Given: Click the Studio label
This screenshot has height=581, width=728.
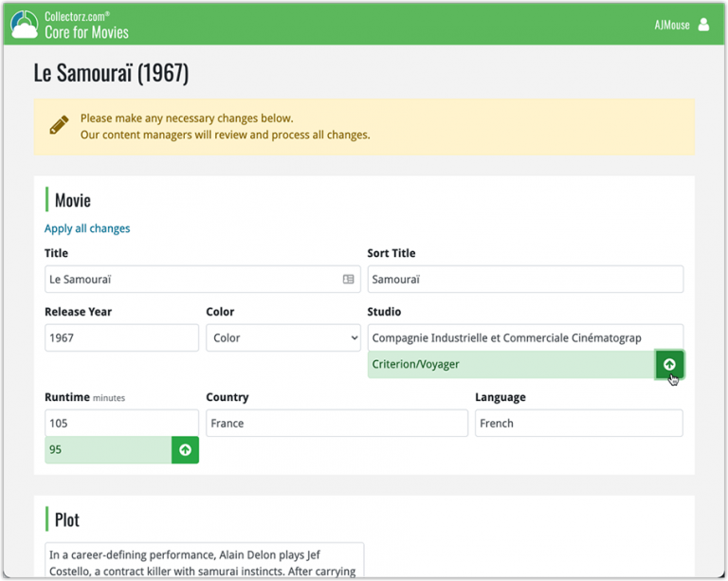Looking at the screenshot, I should [384, 312].
